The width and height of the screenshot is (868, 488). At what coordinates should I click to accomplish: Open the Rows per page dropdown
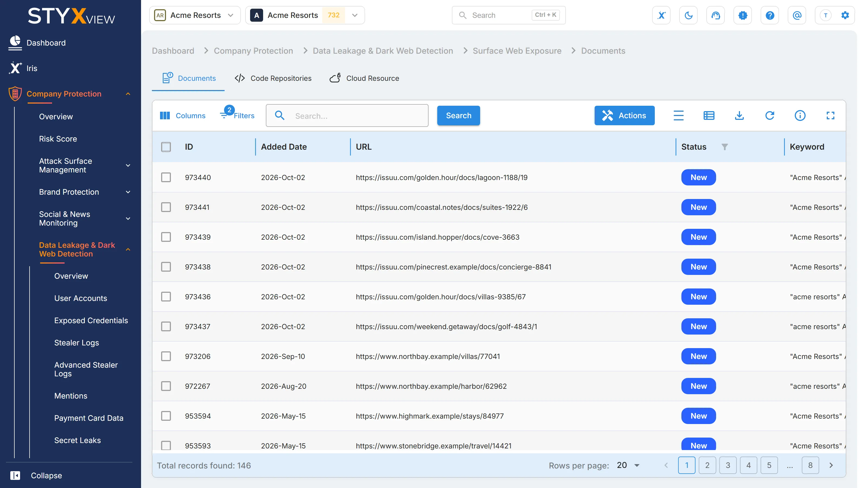point(628,465)
